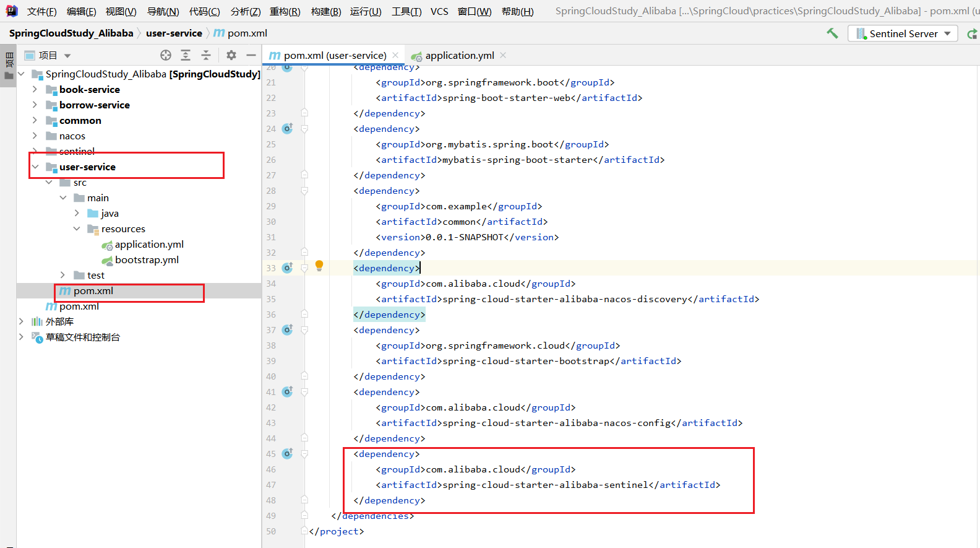
Task: Expand the test folder
Action: tap(62, 275)
